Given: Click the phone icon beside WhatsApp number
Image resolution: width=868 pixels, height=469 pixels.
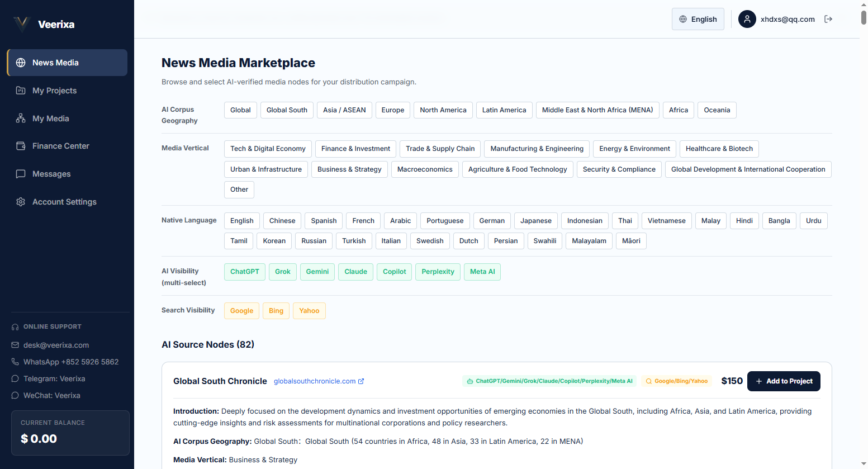Looking at the screenshot, I should click(15, 362).
